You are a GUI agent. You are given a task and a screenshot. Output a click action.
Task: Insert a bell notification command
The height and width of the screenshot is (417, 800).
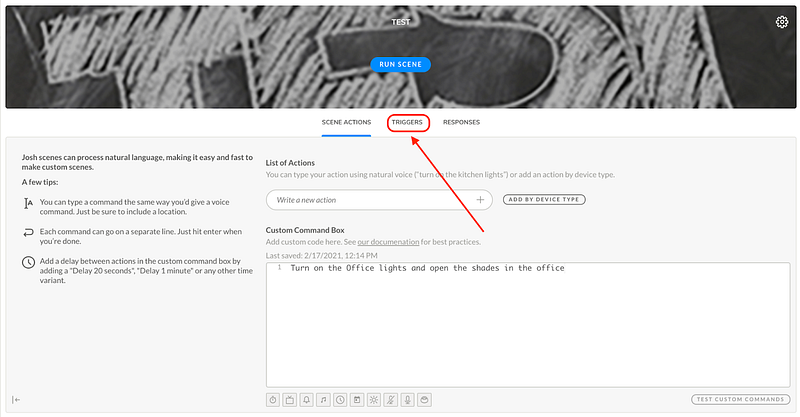point(307,400)
